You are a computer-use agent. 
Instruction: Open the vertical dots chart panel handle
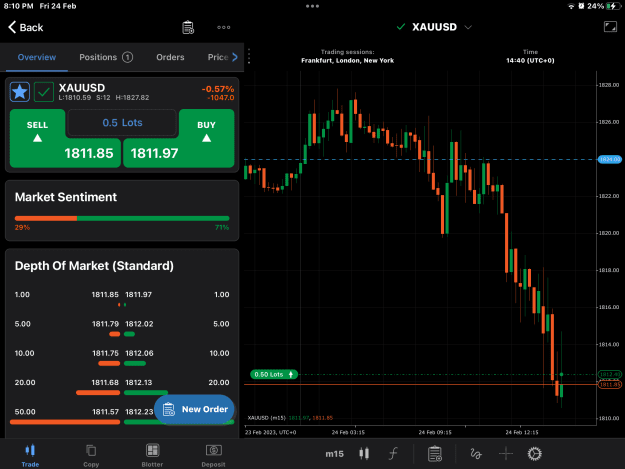(249, 56)
